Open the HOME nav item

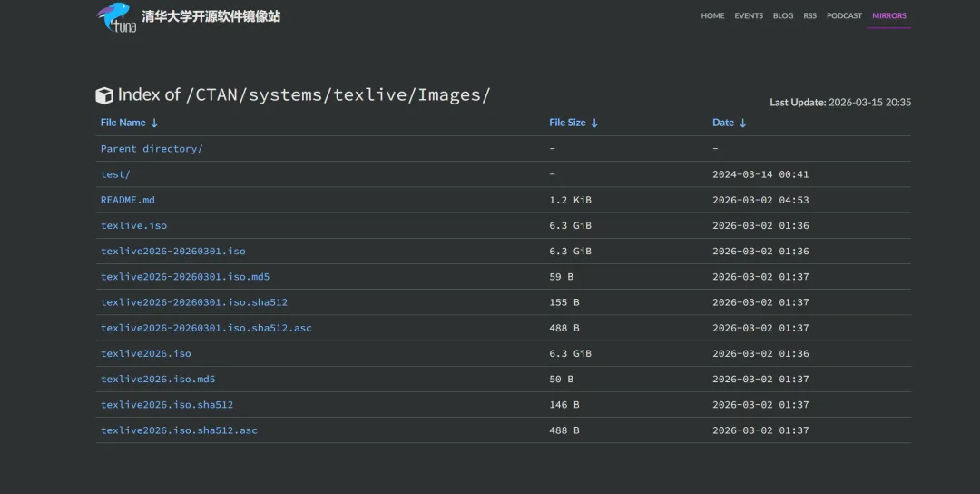coord(712,15)
